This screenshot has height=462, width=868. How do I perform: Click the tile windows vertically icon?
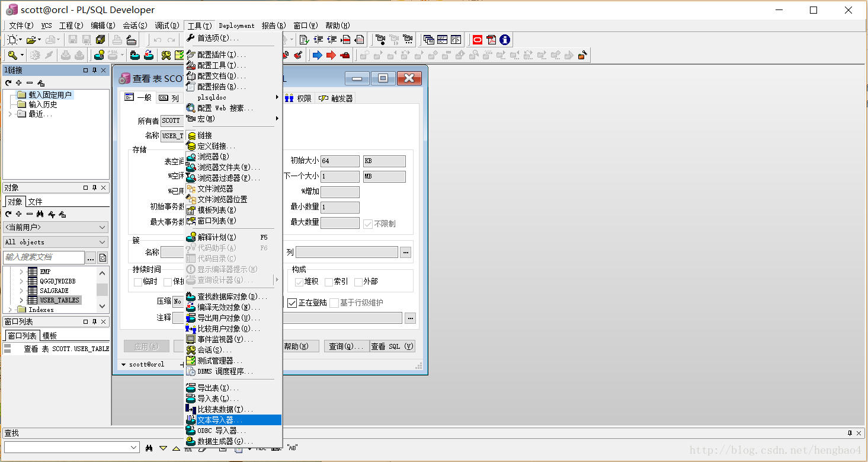(456, 40)
